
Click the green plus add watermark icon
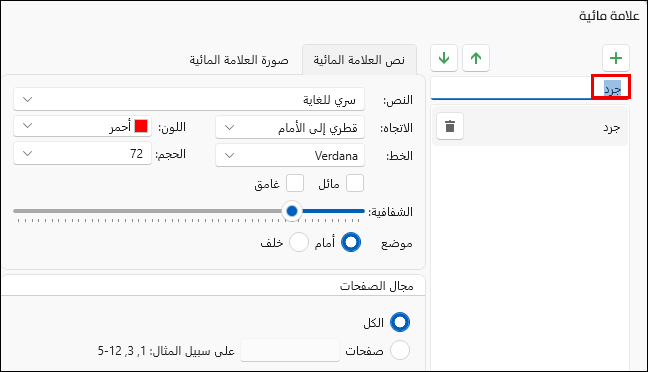point(616,58)
